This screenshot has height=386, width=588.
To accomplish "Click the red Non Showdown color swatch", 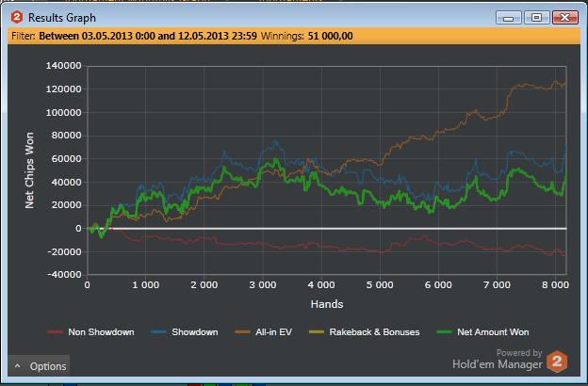I will pos(55,331).
